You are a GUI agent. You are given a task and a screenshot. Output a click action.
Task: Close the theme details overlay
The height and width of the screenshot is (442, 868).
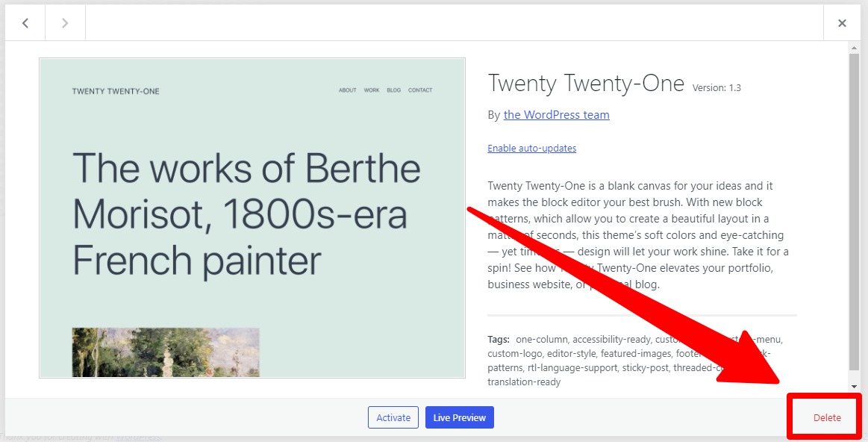(842, 22)
